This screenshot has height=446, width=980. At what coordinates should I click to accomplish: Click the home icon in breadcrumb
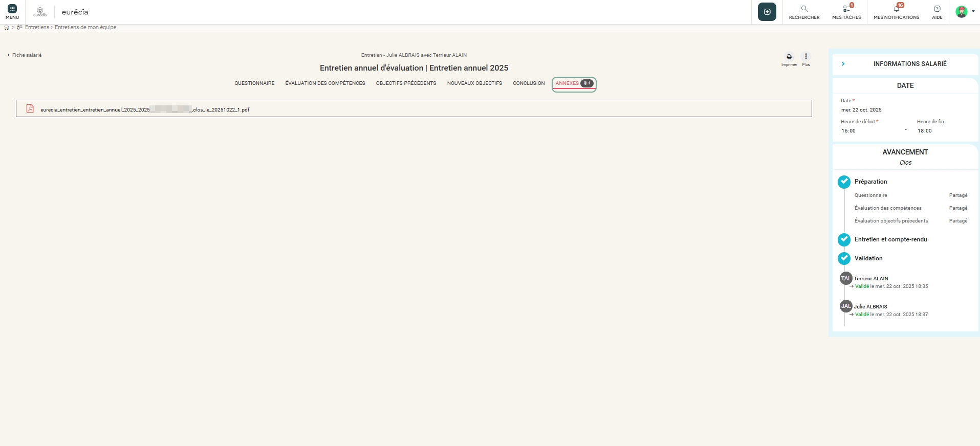click(x=7, y=28)
